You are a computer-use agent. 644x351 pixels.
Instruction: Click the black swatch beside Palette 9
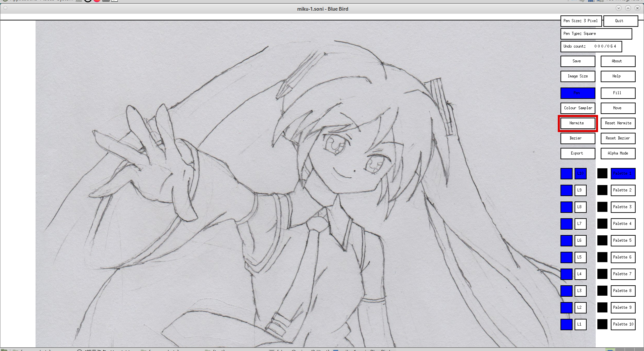point(602,307)
